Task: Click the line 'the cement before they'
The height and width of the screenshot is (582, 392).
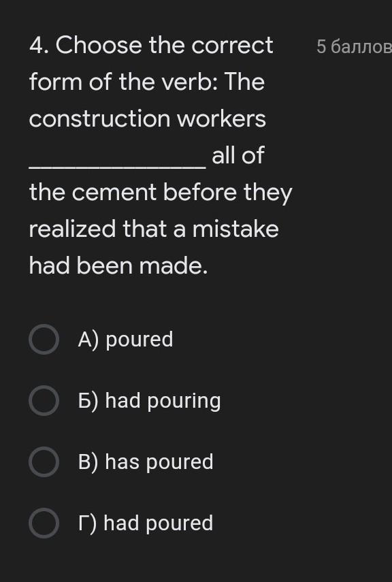Action: point(161,194)
